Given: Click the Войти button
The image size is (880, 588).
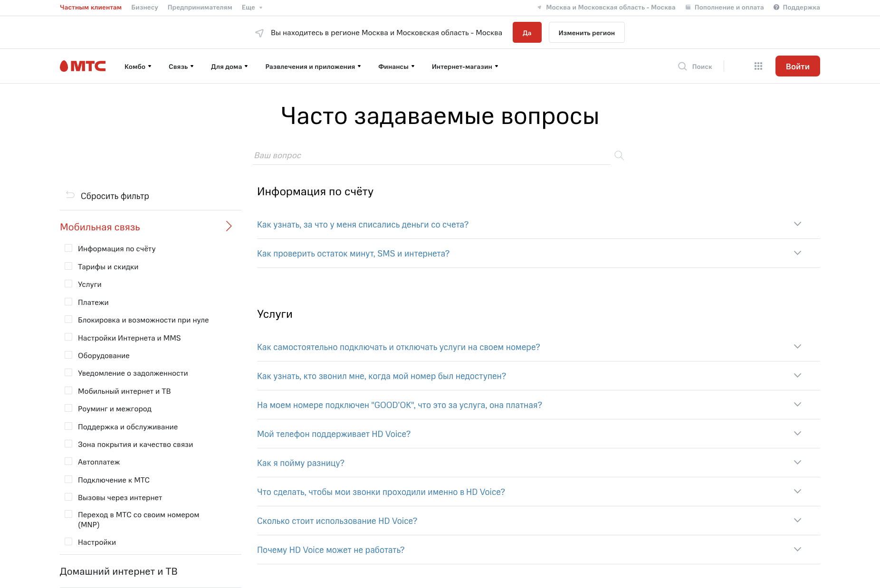Looking at the screenshot, I should pyautogui.click(x=797, y=66).
